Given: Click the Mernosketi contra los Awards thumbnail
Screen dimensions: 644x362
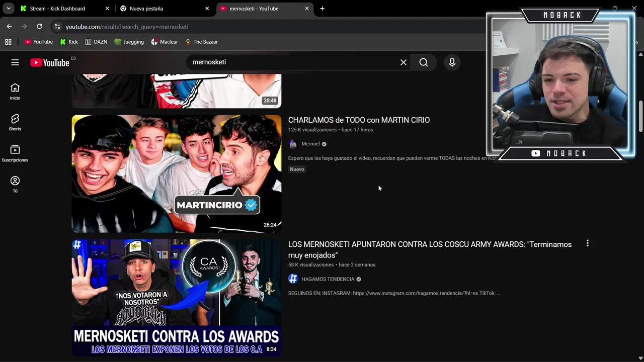Looking at the screenshot, I should point(177,298).
